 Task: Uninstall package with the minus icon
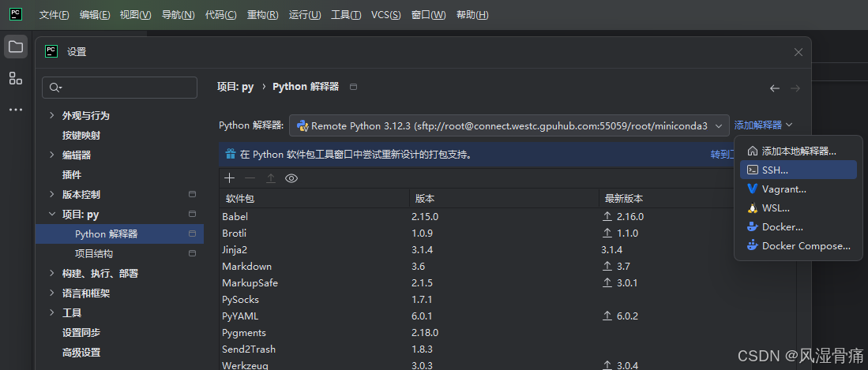click(x=250, y=178)
